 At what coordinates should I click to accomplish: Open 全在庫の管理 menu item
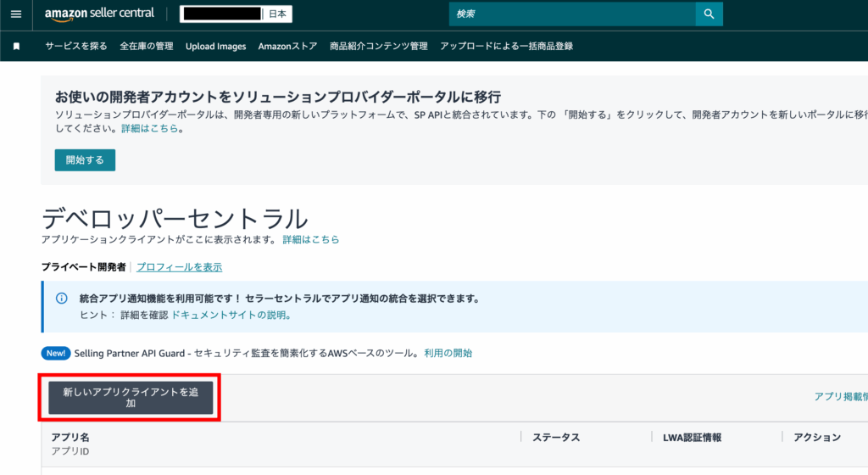147,47
